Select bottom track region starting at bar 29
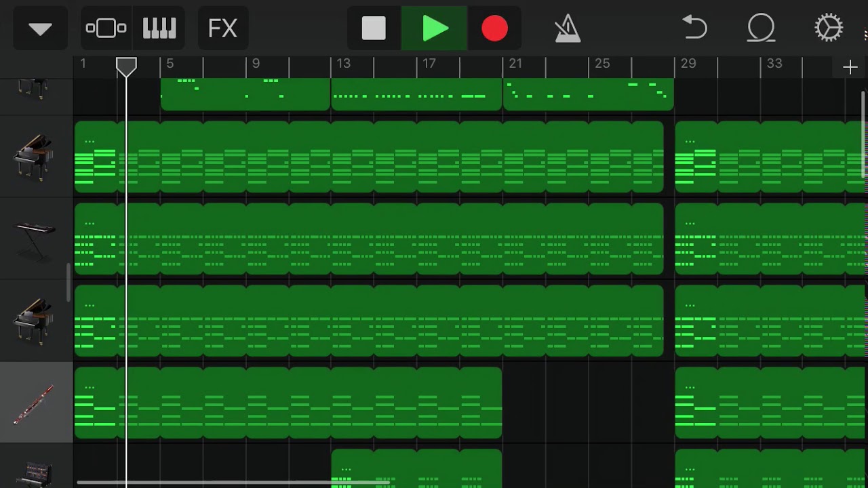The height and width of the screenshot is (488, 868). [x=771, y=468]
